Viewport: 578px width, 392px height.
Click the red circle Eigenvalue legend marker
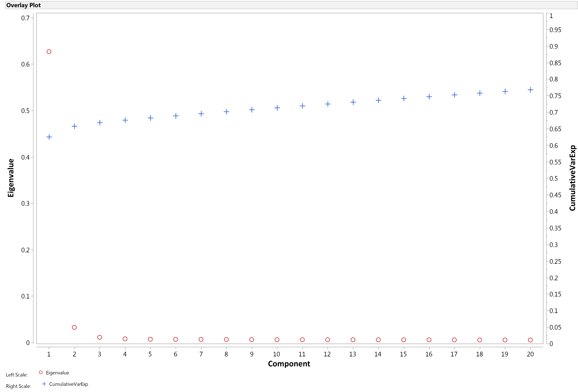[x=41, y=372]
